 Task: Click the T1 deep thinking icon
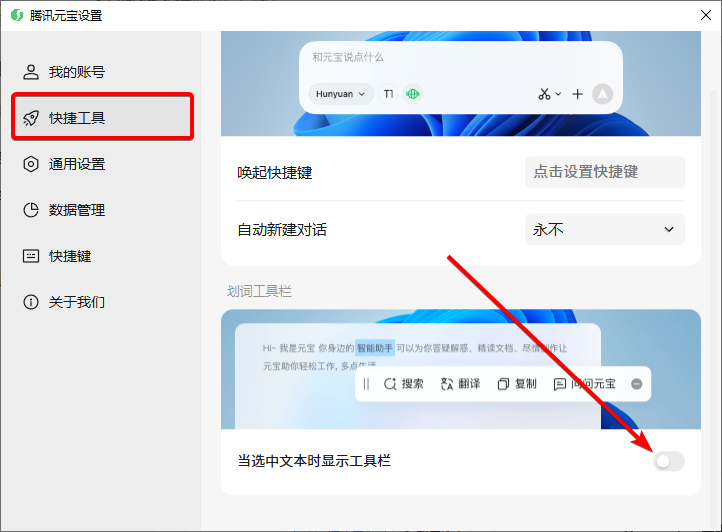click(389, 94)
